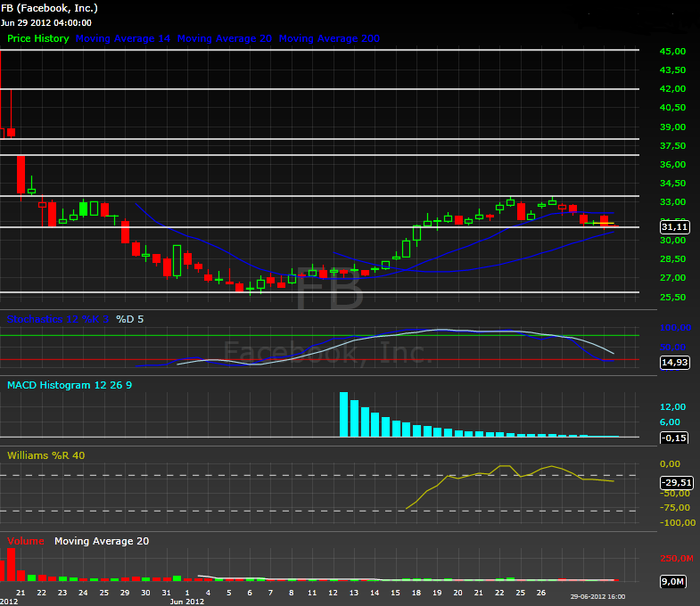Click the current price tag 31,11
Screen dimensions: 700x606
tap(674, 227)
